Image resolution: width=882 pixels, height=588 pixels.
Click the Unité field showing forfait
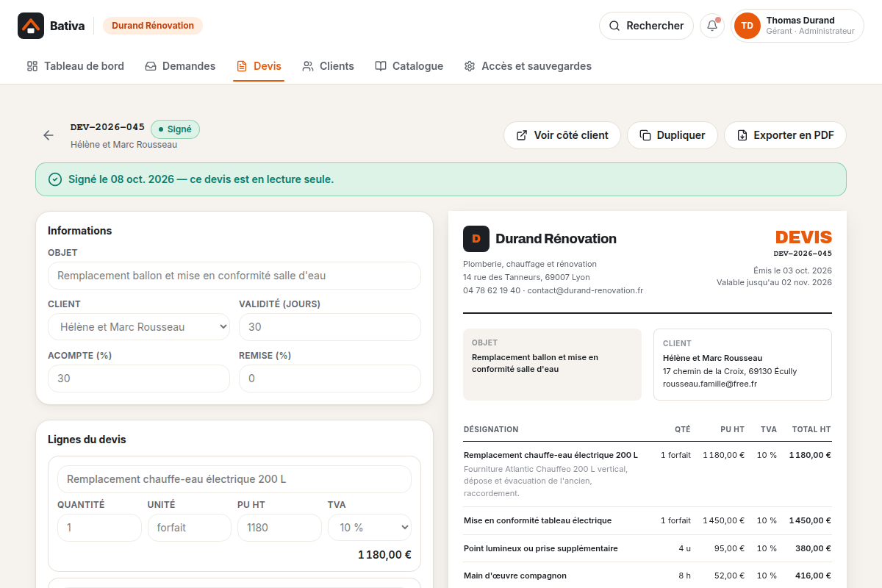click(190, 528)
